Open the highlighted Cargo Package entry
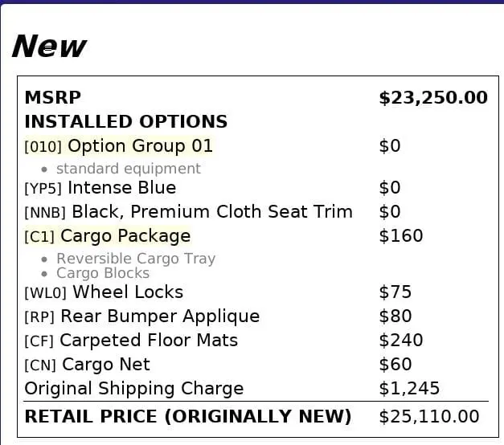Viewport: 504px width, 445px height. [108, 236]
